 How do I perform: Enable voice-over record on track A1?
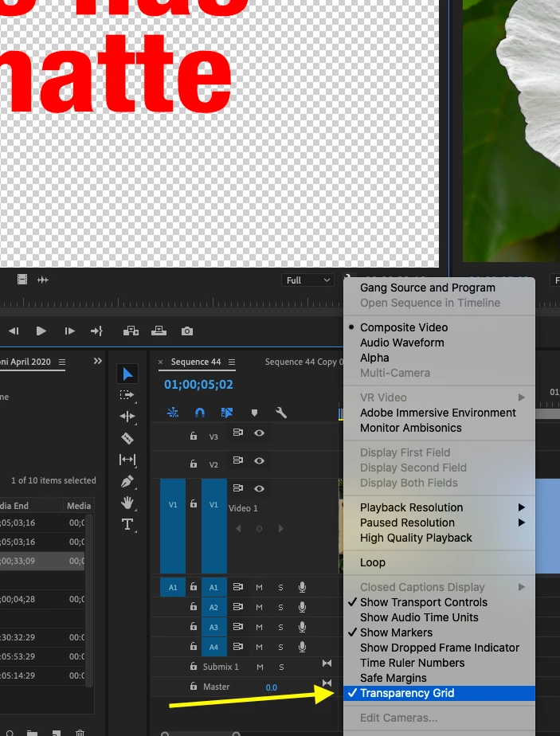(302, 587)
